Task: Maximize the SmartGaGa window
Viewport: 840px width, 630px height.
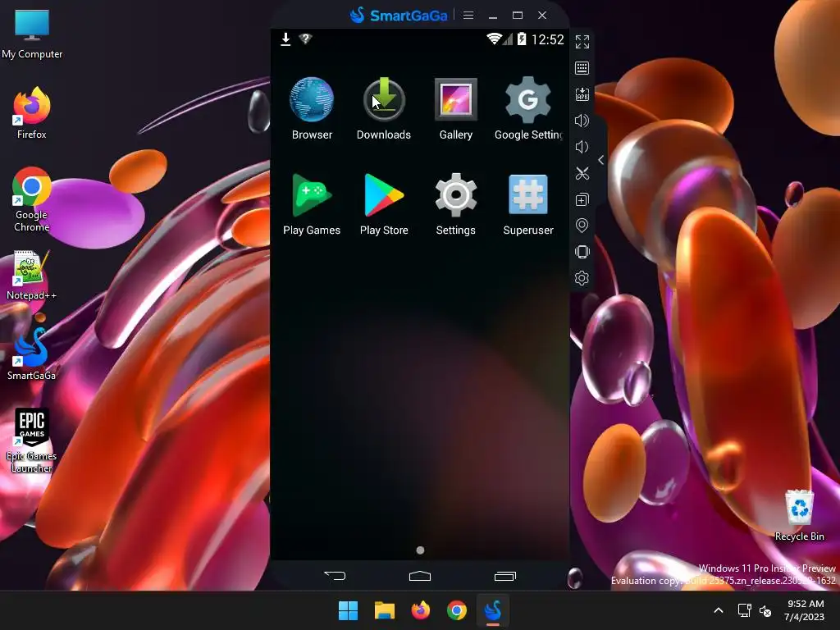Action: point(518,16)
